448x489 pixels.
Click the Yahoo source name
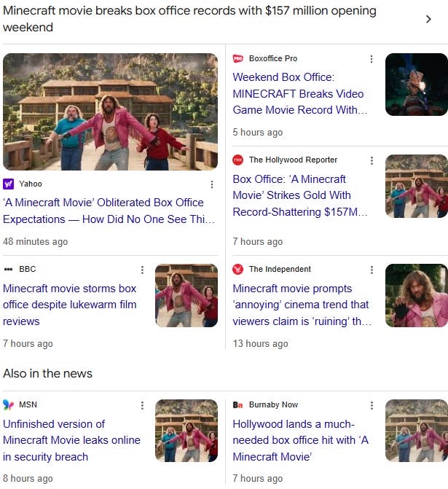click(31, 184)
